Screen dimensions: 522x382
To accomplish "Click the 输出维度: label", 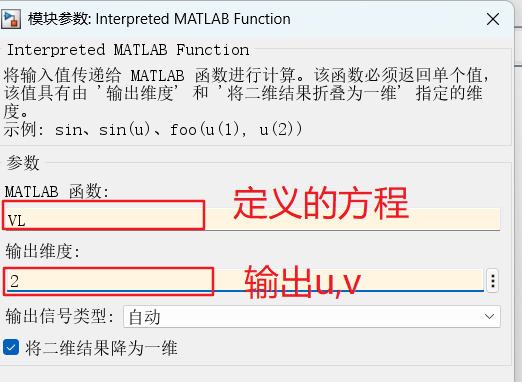I will [x=43, y=251].
